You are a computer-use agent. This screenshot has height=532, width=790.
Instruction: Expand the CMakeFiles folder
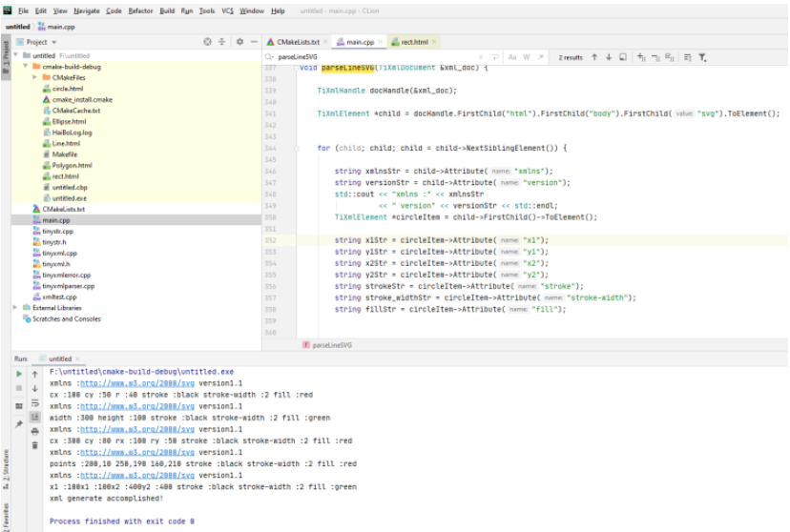(35, 77)
